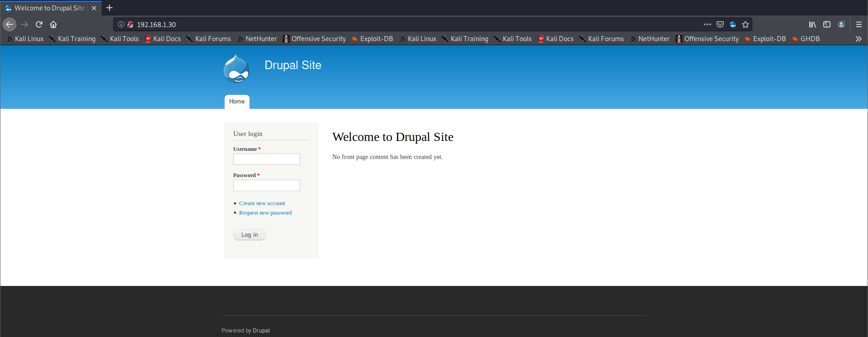Go back with the browser back arrow

coord(9,24)
